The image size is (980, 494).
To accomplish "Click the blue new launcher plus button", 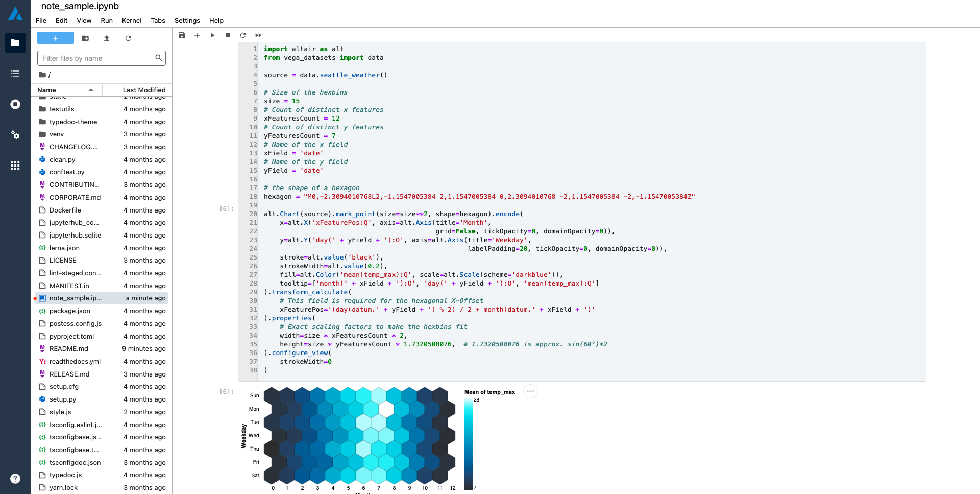I will pos(56,38).
